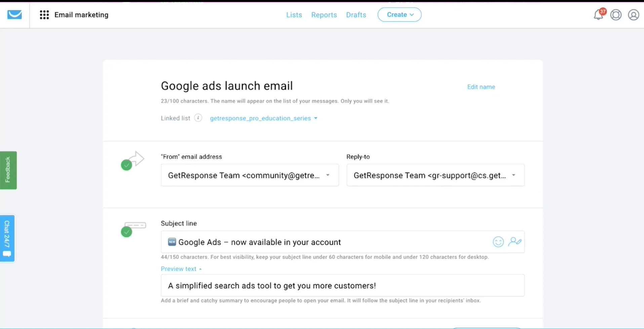Image resolution: width=644 pixels, height=329 pixels.
Task: Open the Feedback side tab
Action: pyautogui.click(x=8, y=170)
